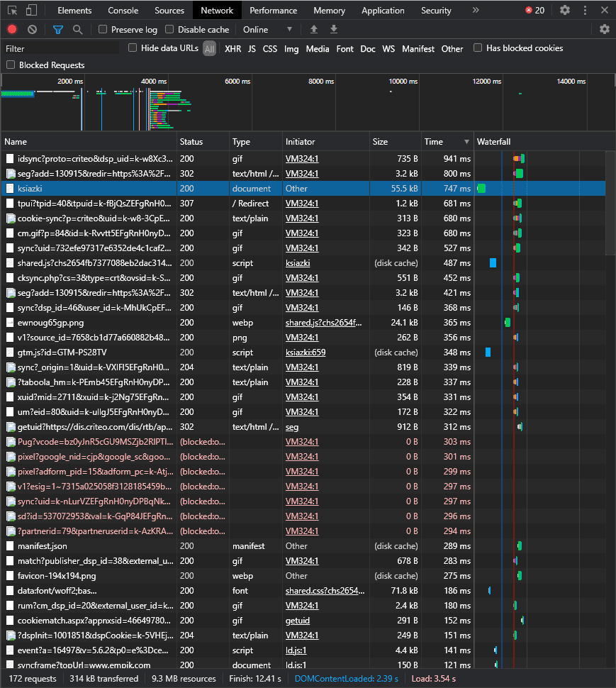Import HAR file with upload arrow
The image size is (616, 688).
(314, 29)
